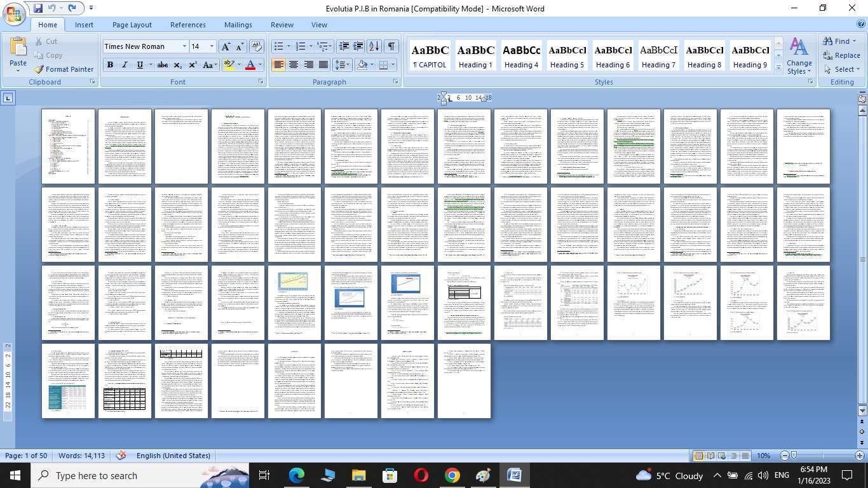Toggle Bold formatting
The image size is (868, 488).
tap(110, 65)
